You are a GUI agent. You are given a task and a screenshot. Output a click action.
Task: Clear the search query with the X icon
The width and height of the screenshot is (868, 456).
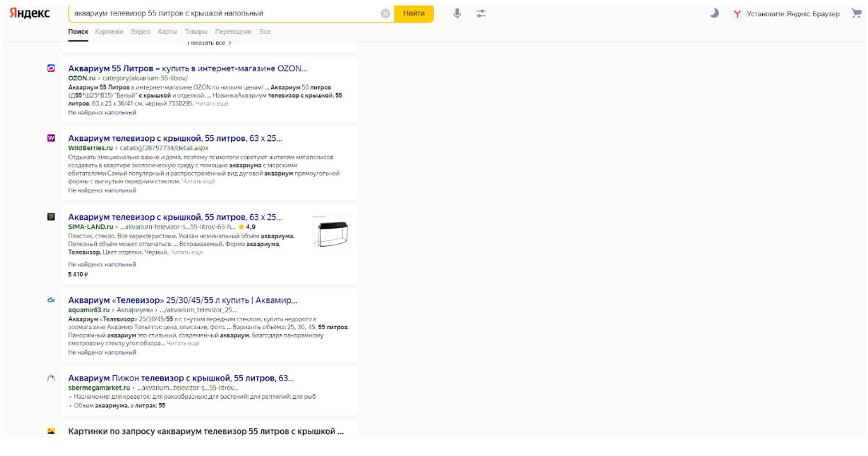point(385,13)
